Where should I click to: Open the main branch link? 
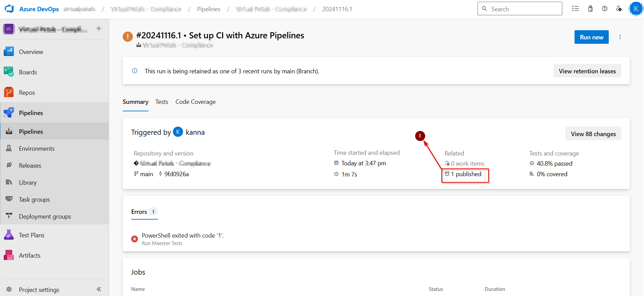146,174
